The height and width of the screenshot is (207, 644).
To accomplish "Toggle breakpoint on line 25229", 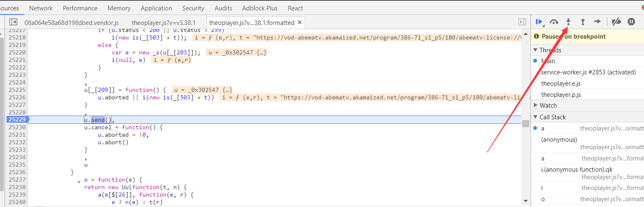I will click(17, 120).
